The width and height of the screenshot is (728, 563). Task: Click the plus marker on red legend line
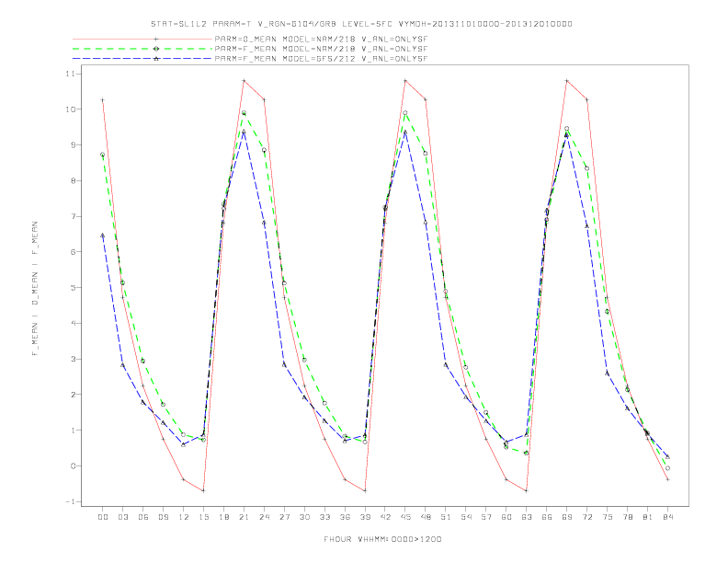click(156, 39)
